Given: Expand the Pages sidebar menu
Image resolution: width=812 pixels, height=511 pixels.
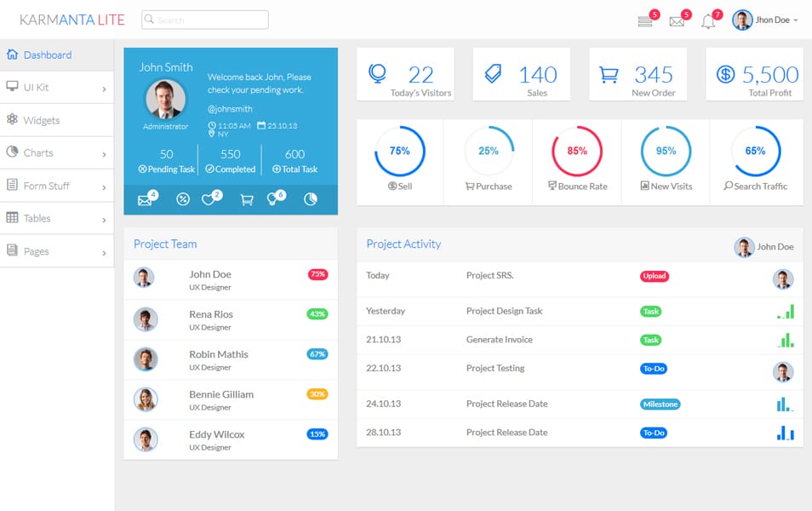Looking at the screenshot, I should pyautogui.click(x=57, y=251).
